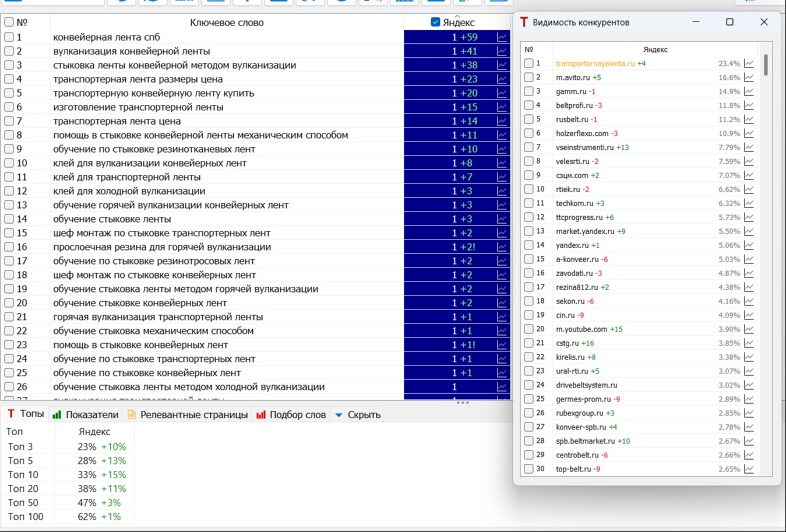Open visibility chart for market.yandex.ru
Viewport: 786px width, 532px height.
pos(749,231)
